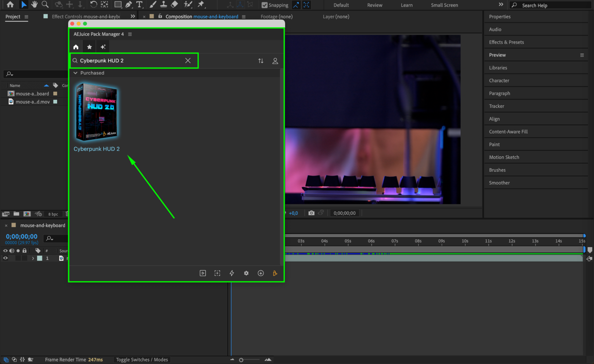Clear the Cyberpunk HUD 2 search

tap(188, 61)
